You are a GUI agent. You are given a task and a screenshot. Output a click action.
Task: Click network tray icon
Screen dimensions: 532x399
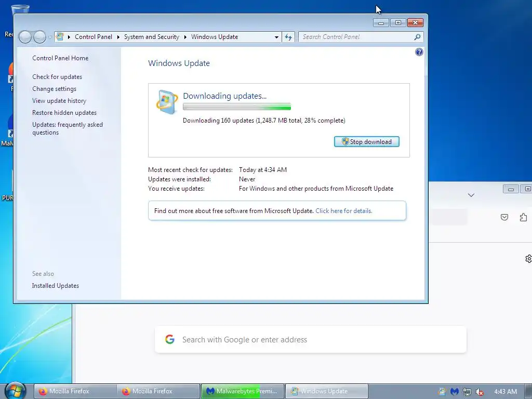(467, 392)
